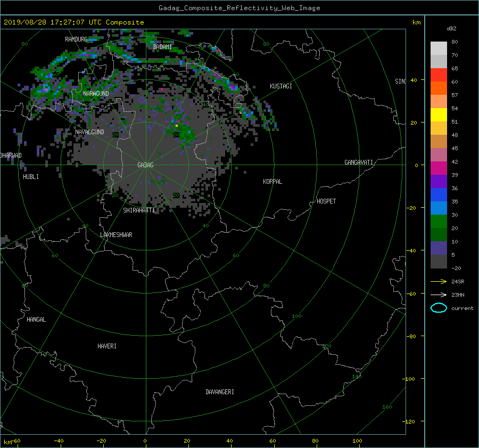Click the GANGAVATI town label
Screen dimensions: 479x448
click(359, 162)
